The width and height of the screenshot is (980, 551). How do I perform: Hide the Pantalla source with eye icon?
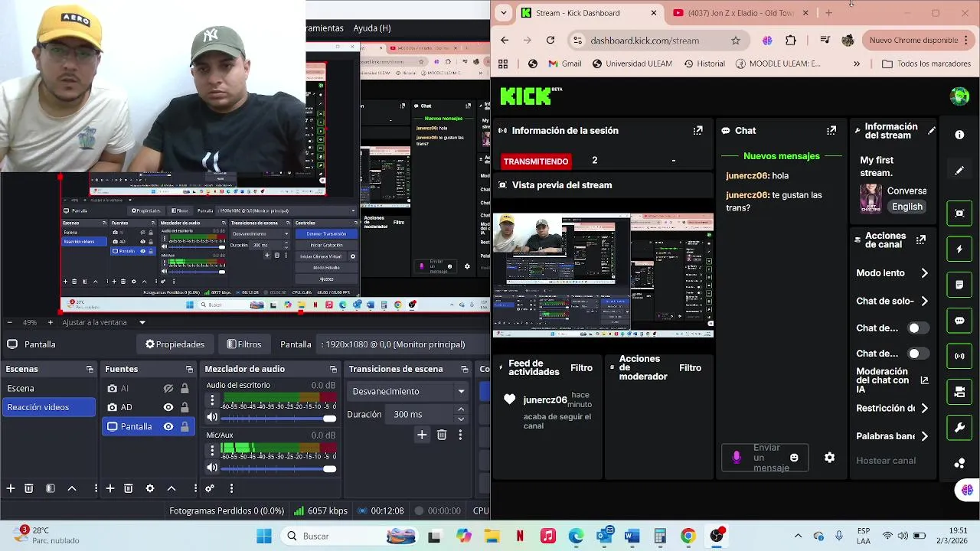[x=168, y=426]
